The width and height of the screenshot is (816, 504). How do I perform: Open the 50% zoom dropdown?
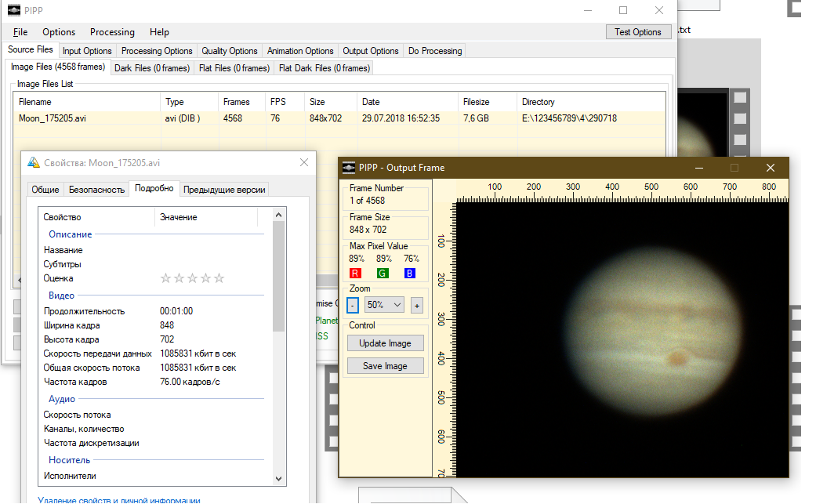(385, 305)
